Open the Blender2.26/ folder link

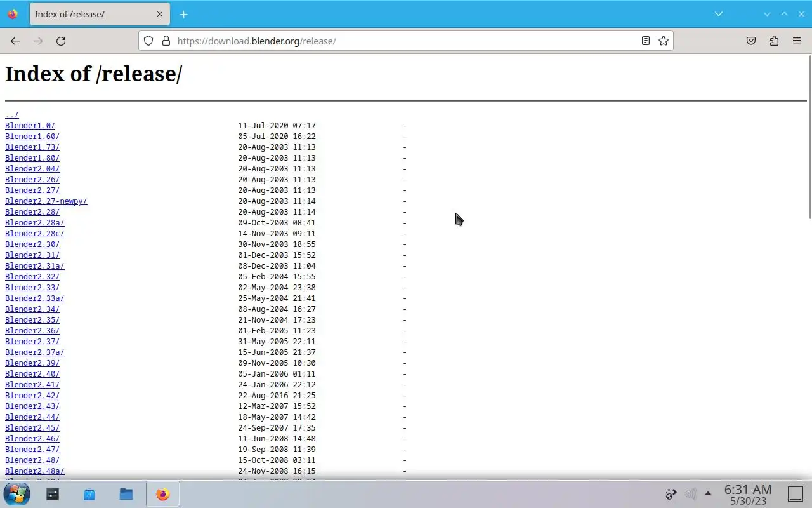point(32,180)
